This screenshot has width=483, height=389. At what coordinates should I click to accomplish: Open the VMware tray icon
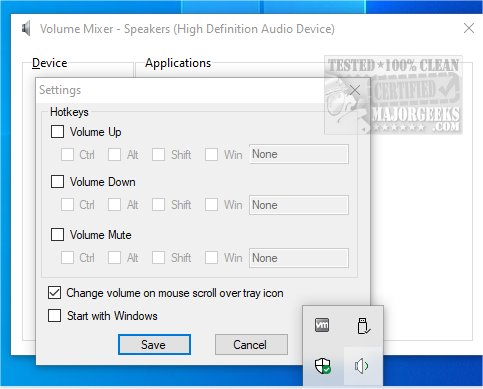tap(322, 325)
